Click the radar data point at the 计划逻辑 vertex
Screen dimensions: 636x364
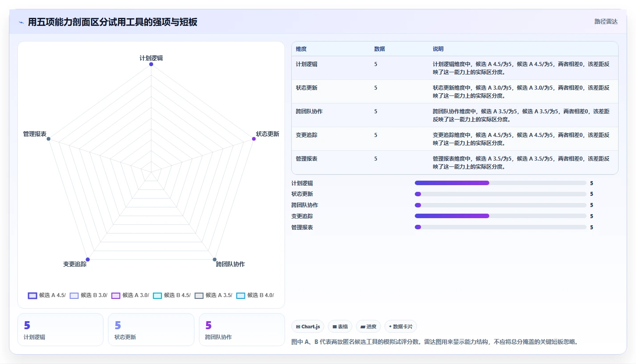[151, 64]
